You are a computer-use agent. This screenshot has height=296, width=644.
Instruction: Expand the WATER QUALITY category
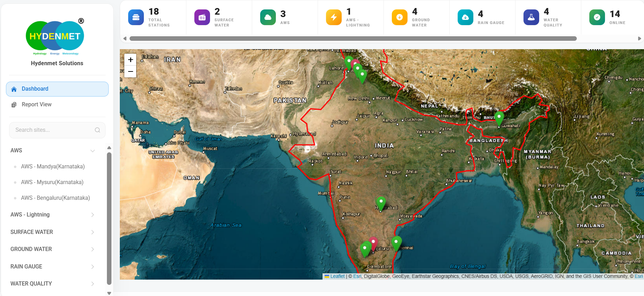[x=93, y=284]
